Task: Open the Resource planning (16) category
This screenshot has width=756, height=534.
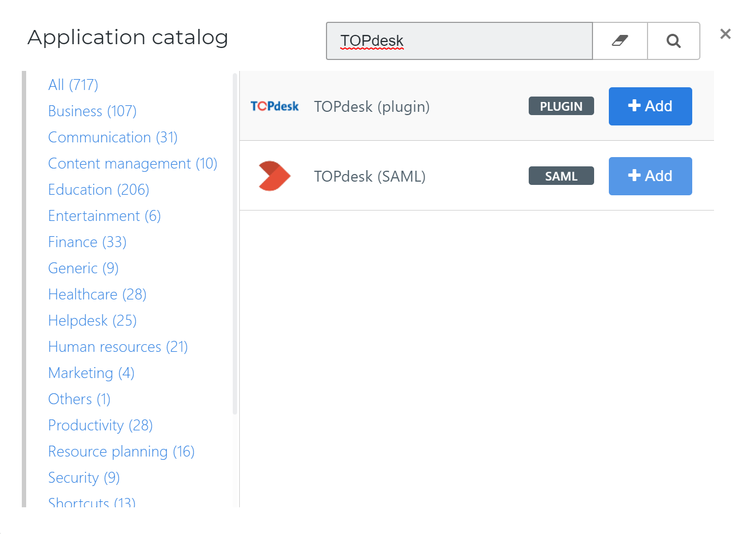Action: (121, 452)
